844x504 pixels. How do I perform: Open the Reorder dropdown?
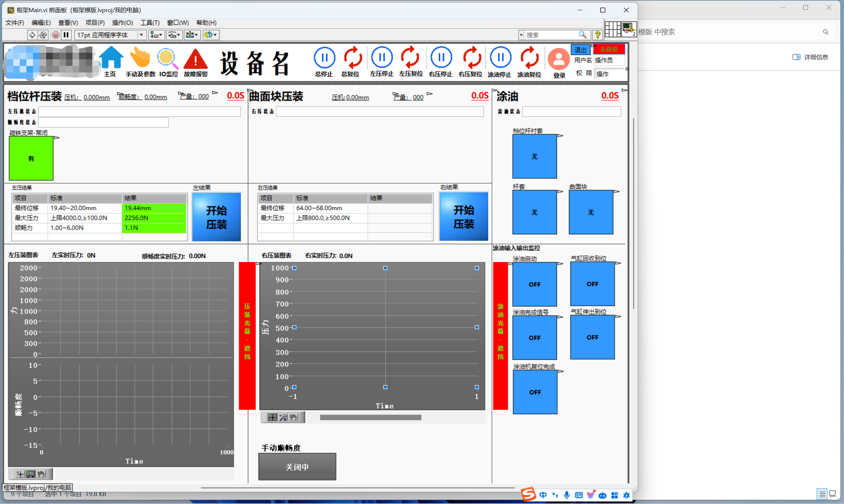[x=211, y=35]
